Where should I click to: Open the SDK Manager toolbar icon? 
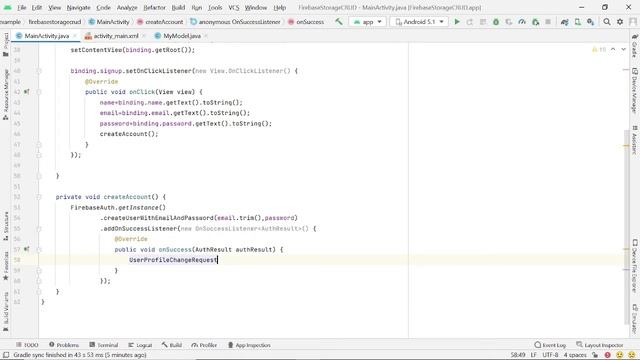(x=591, y=22)
